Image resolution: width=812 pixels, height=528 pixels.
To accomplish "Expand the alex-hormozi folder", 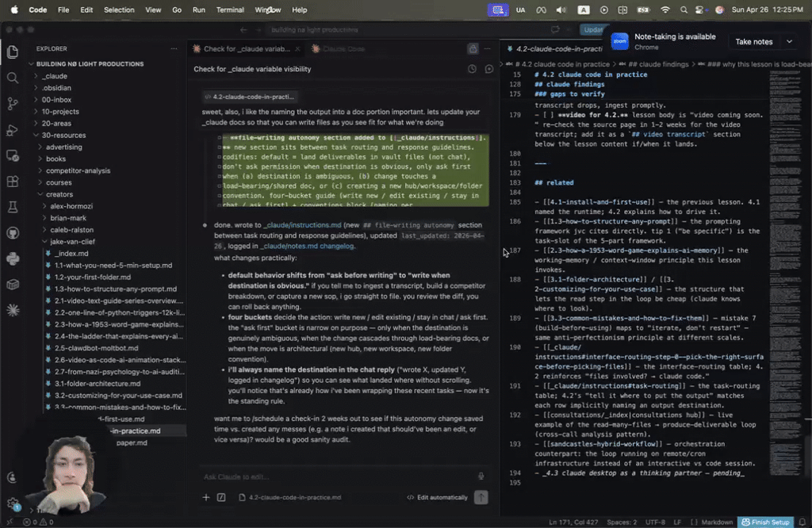I will click(71, 206).
